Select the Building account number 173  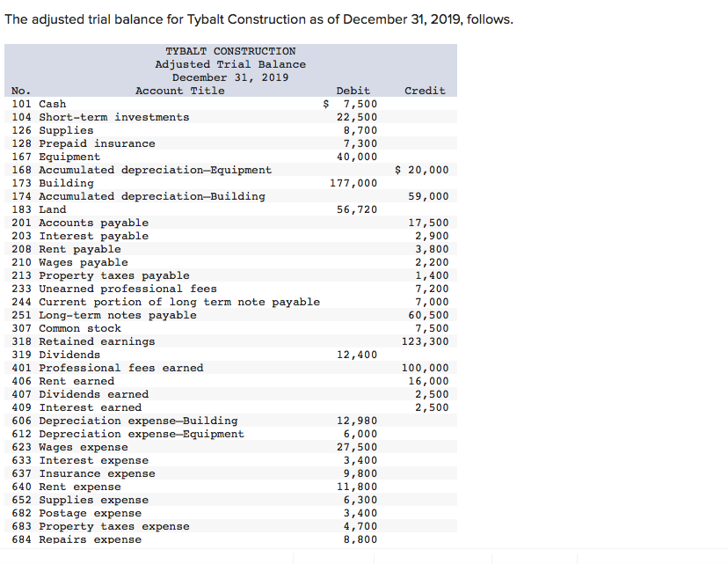[x=22, y=182]
